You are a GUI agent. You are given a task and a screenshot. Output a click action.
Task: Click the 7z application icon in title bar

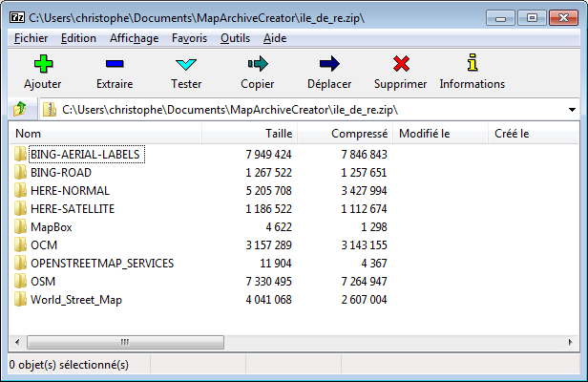(x=17, y=17)
